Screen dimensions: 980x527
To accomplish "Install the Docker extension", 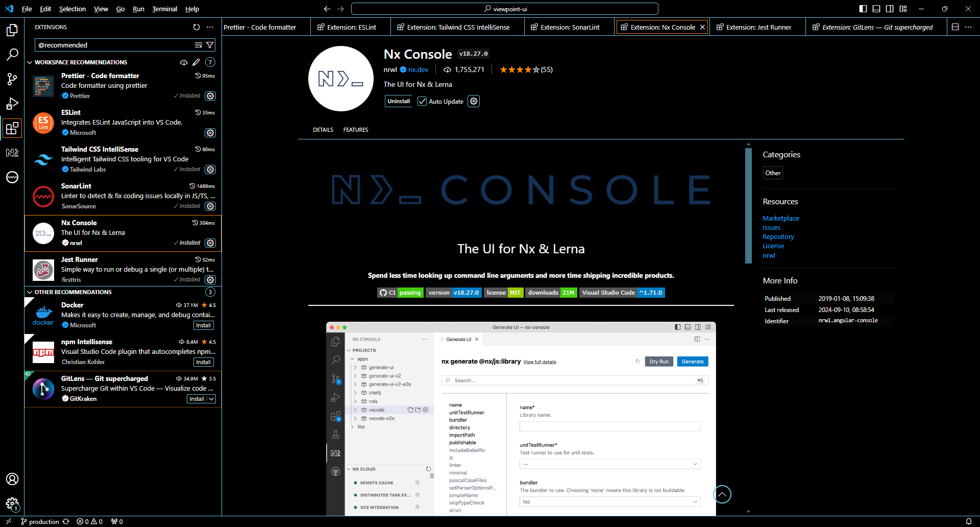I will tap(204, 325).
